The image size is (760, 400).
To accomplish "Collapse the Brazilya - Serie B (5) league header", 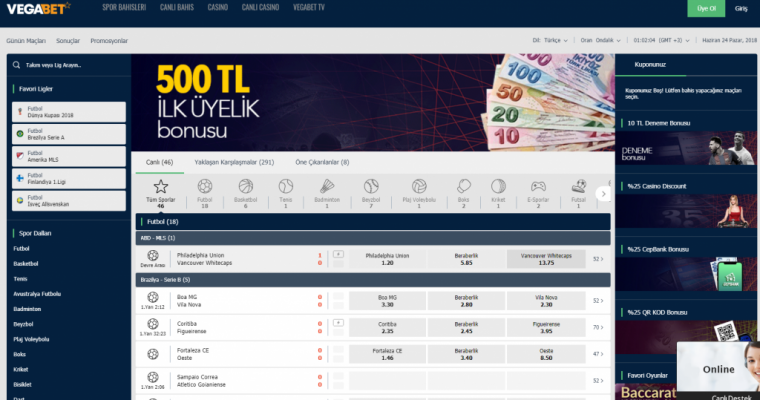I will coord(373,280).
